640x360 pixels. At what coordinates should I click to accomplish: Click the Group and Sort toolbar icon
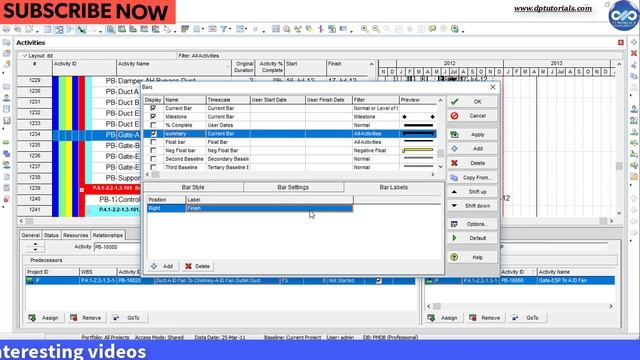pyautogui.click(x=241, y=29)
